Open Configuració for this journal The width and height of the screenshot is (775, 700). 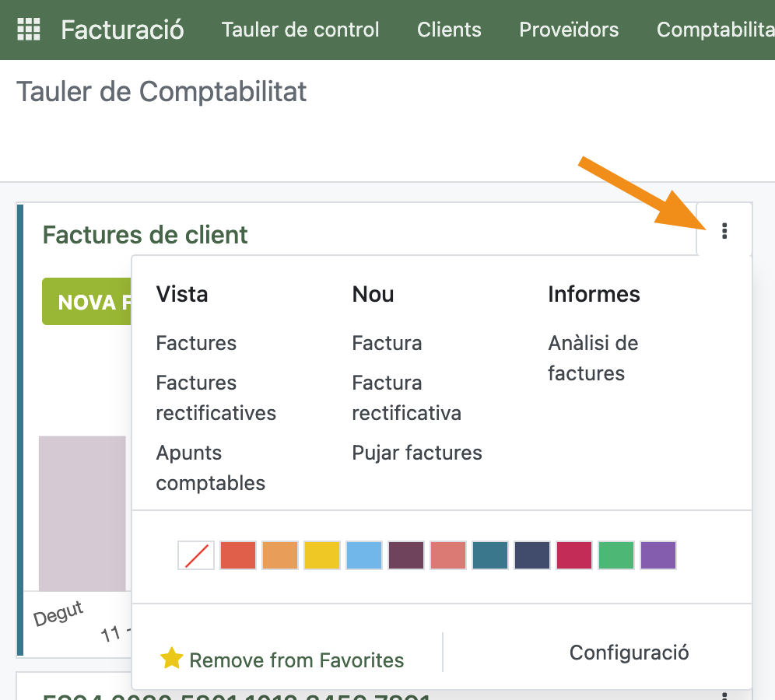(629, 652)
